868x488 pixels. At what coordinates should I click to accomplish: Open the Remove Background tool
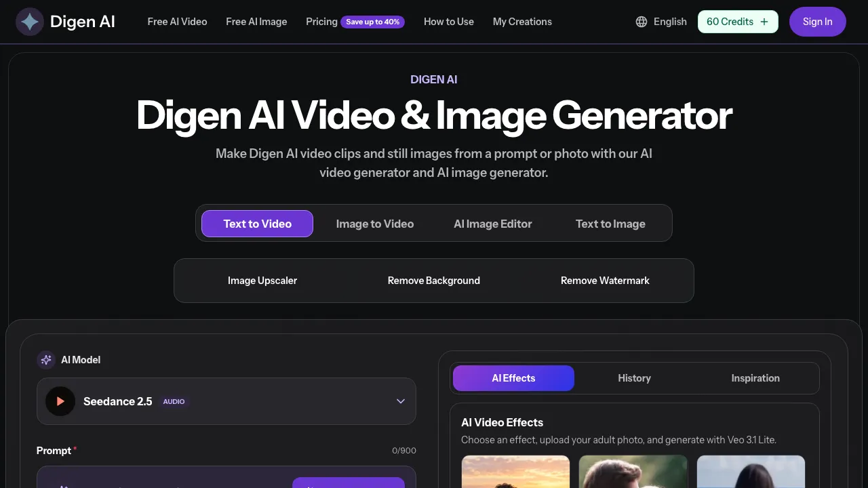434,281
